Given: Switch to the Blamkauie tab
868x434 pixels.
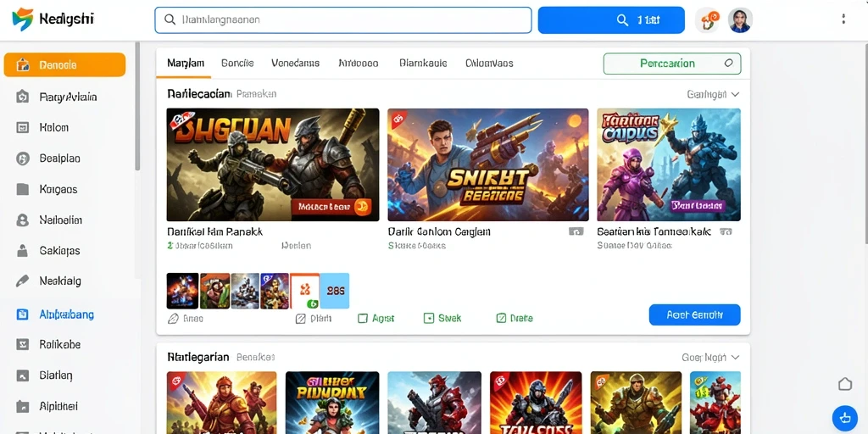Looking at the screenshot, I should pyautogui.click(x=423, y=63).
